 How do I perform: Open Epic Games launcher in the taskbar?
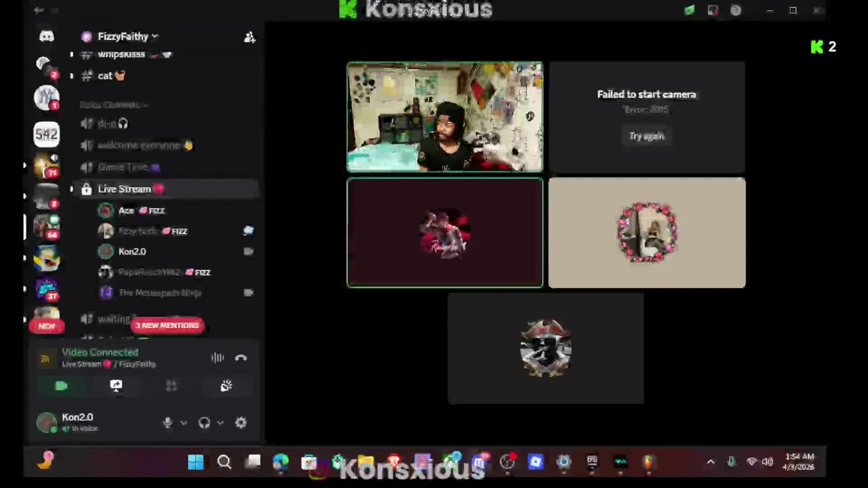592,462
